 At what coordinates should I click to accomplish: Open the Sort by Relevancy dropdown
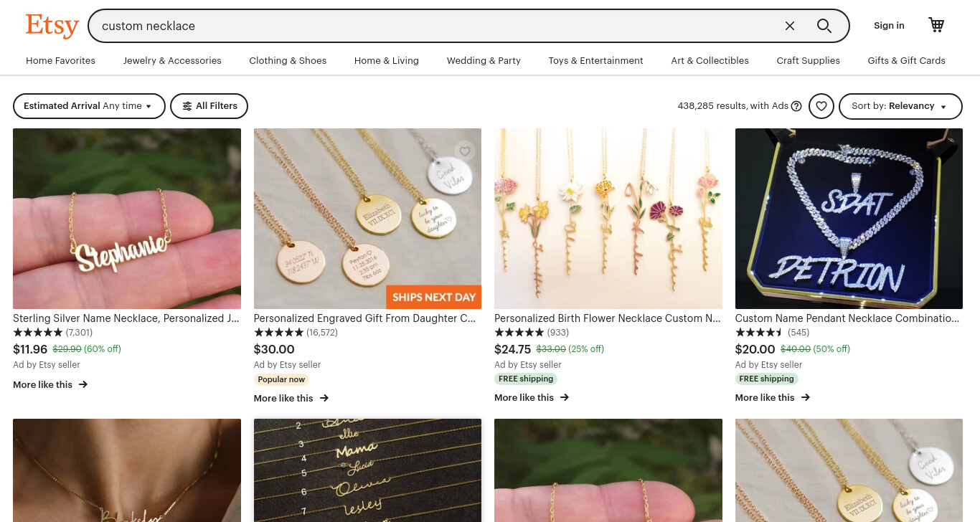click(x=900, y=106)
